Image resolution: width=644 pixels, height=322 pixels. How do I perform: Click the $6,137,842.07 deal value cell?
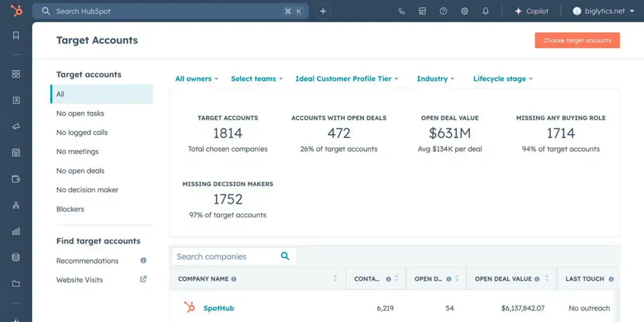tap(523, 308)
